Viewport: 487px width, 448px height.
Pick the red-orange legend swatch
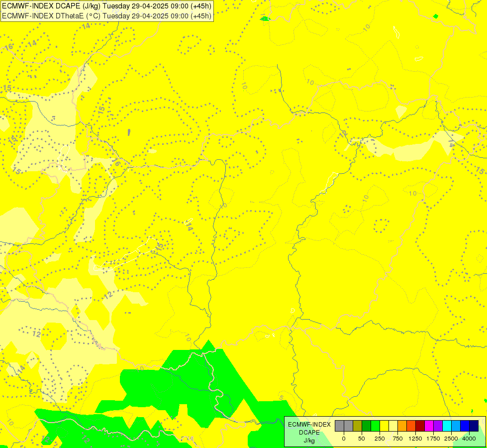point(411,426)
